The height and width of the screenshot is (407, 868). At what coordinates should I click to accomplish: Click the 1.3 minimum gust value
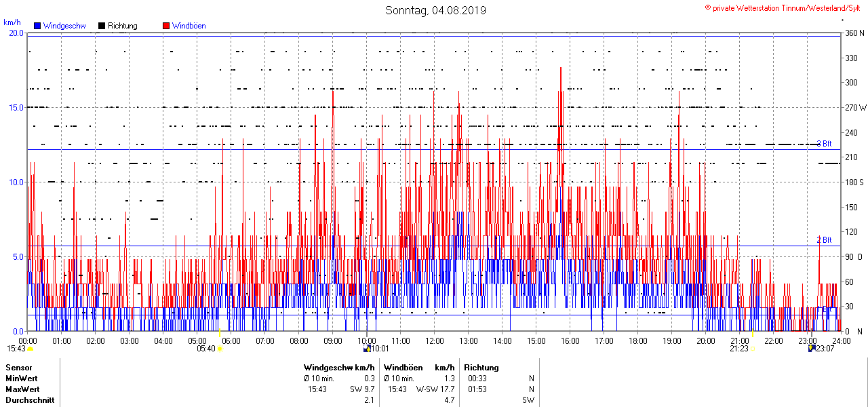tap(449, 379)
